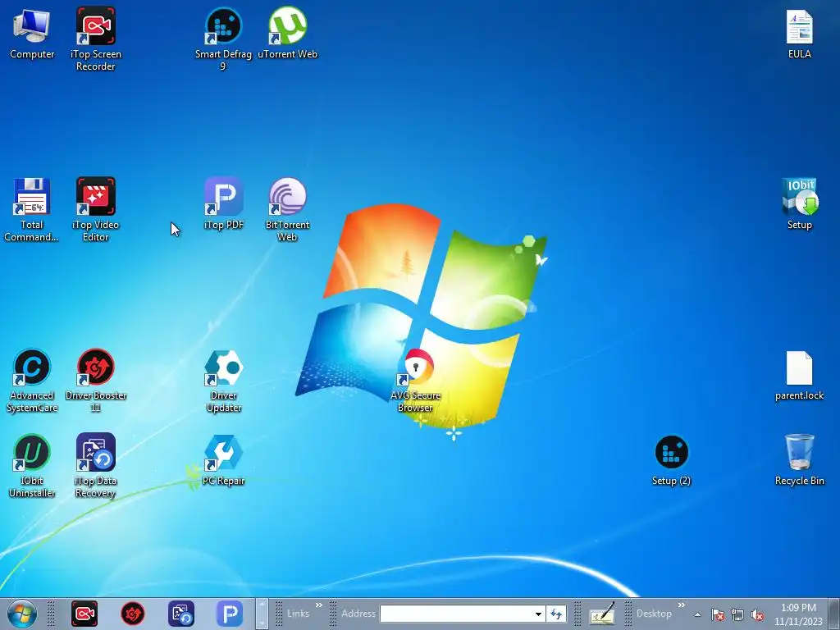Open the Address bar dropdown arrow

(x=538, y=614)
